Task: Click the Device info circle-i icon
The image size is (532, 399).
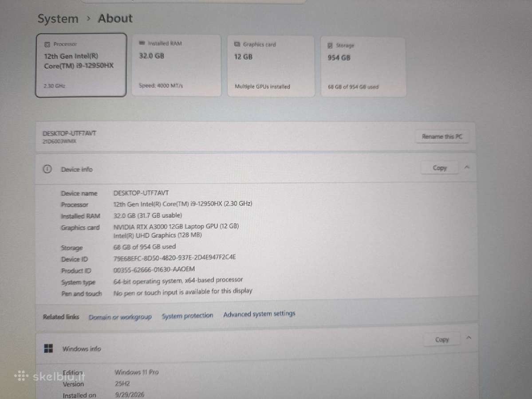Action: 47,169
